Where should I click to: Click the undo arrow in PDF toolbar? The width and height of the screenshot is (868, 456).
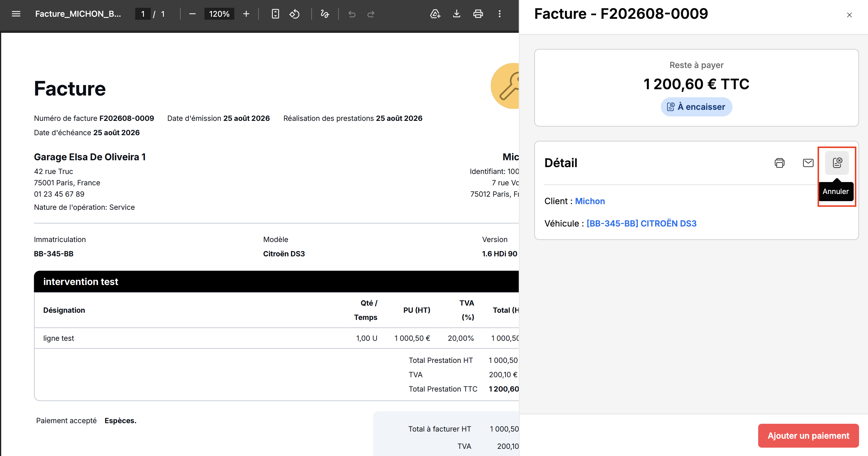(x=352, y=14)
